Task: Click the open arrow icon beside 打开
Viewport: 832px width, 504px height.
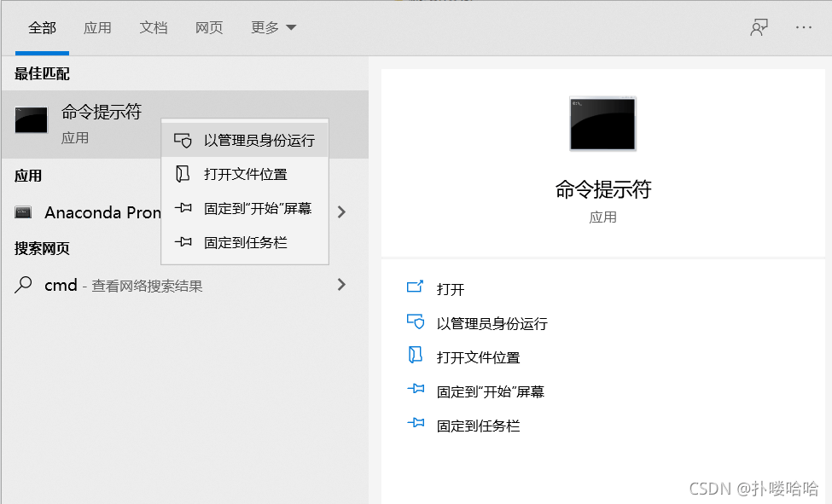Action: click(416, 288)
